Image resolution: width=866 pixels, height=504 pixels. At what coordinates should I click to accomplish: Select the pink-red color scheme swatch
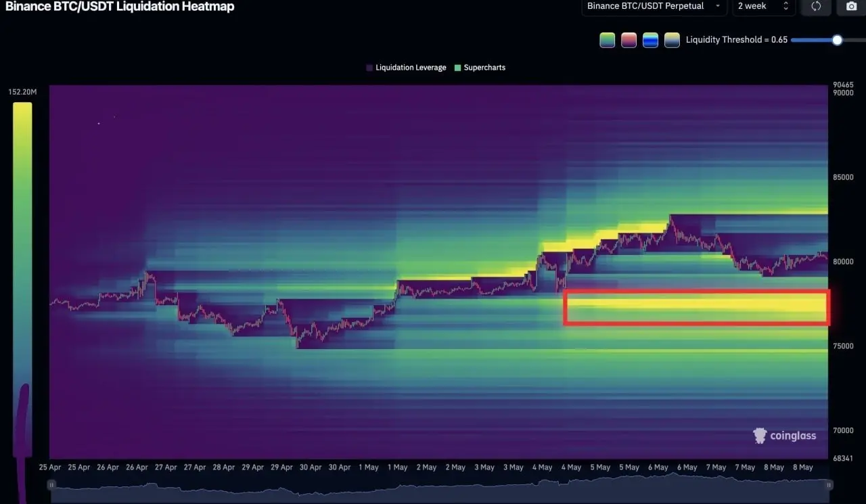click(629, 40)
